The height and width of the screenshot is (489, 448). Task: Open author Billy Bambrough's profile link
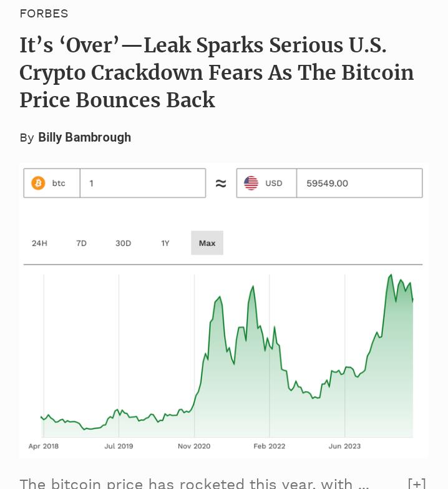coord(84,137)
